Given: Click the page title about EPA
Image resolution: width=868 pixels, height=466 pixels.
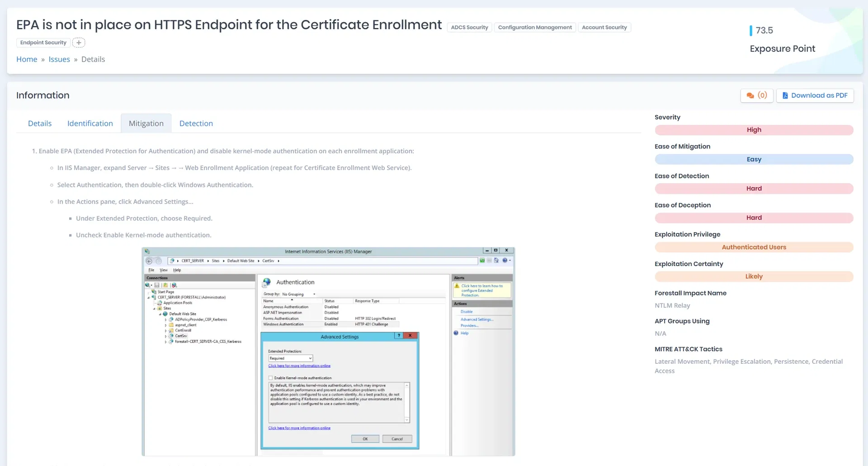Looking at the screenshot, I should click(229, 24).
